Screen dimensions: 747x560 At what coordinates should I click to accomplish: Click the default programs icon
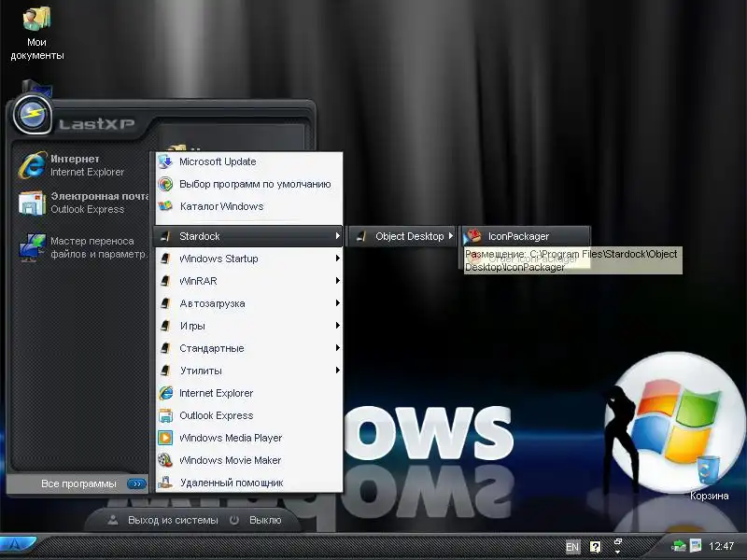point(165,184)
